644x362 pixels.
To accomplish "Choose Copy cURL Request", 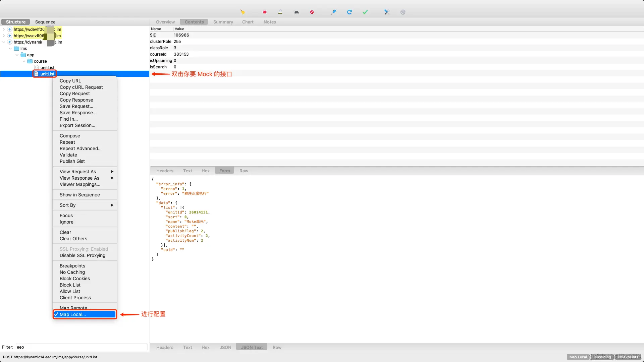I will 85,87.
